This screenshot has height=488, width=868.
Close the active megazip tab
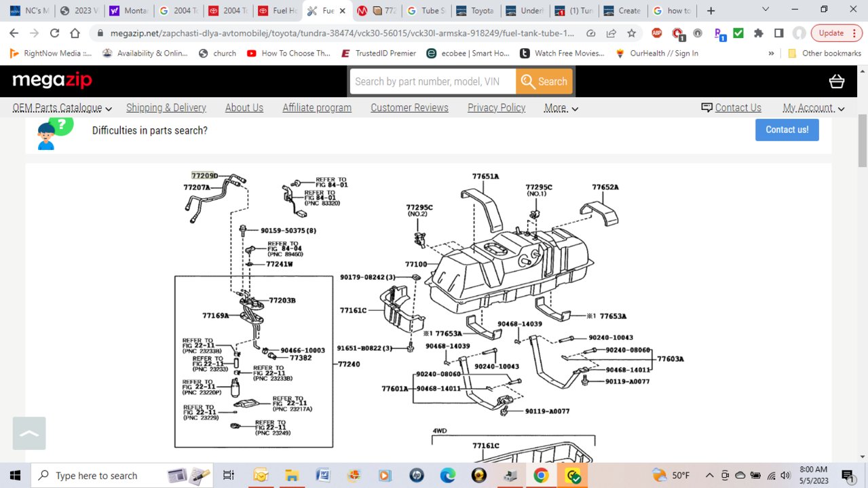(x=343, y=11)
